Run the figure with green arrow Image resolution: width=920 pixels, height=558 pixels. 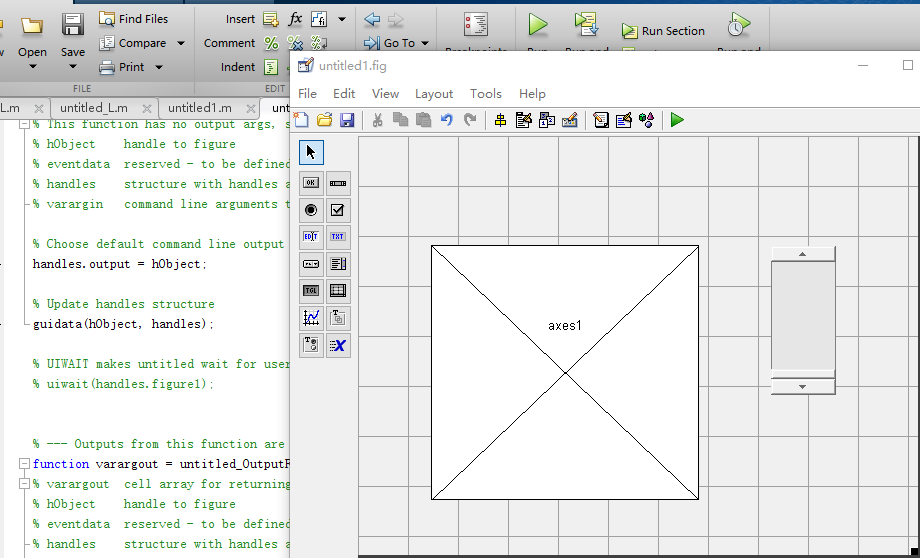coord(677,120)
